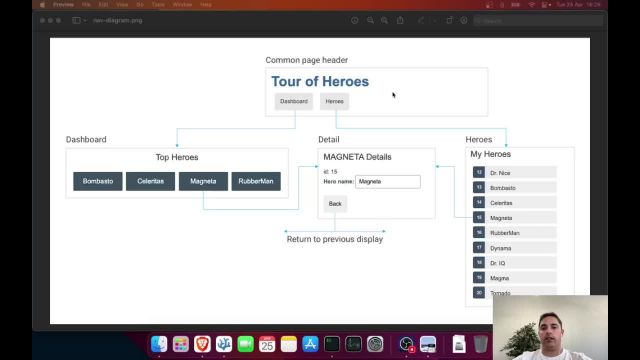
Task: Open Finder from the Dock
Action: [x=159, y=344]
